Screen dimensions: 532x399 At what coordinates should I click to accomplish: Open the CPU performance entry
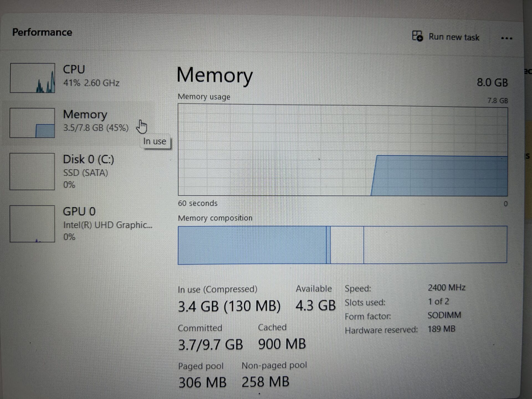[74, 70]
